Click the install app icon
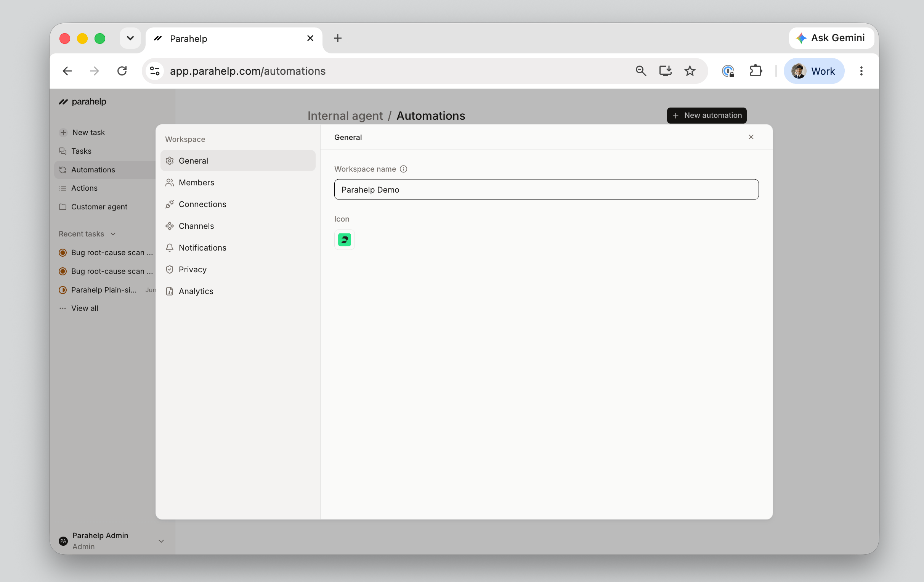The width and height of the screenshot is (924, 582). click(666, 71)
